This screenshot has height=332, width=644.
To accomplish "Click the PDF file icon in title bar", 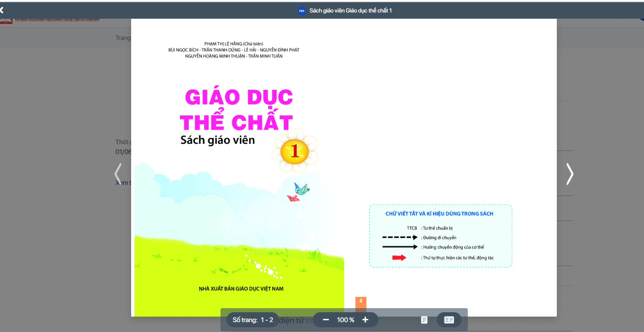I will 301,11.
